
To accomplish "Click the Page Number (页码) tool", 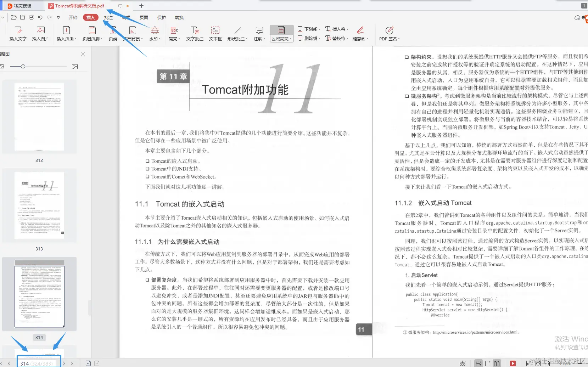I will tap(113, 34).
